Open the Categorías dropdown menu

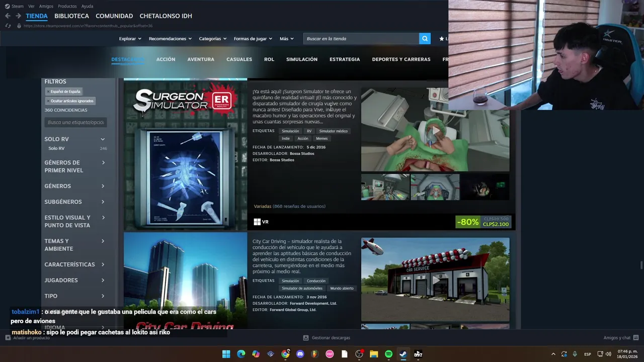click(213, 39)
